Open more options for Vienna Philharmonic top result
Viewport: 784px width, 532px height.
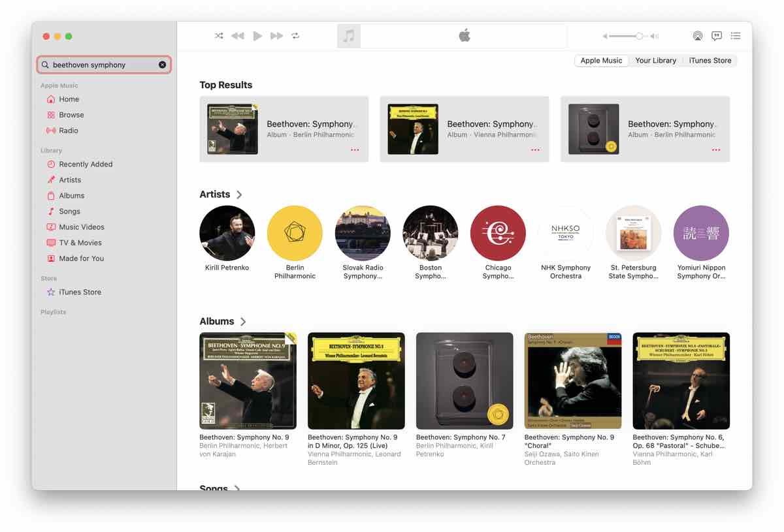pyautogui.click(x=535, y=150)
